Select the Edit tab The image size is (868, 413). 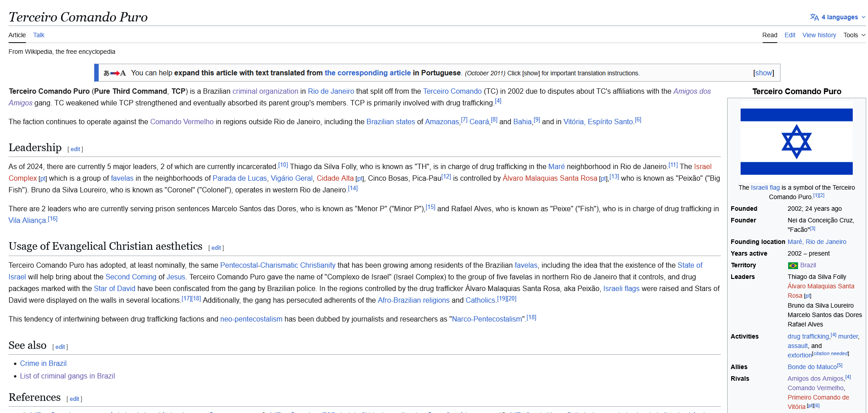click(790, 35)
